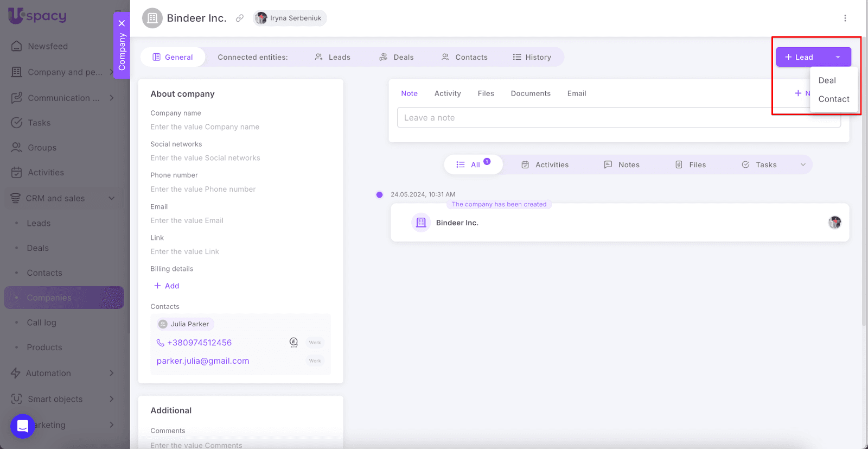Expand the Lead button dropdown arrow

pyautogui.click(x=838, y=57)
